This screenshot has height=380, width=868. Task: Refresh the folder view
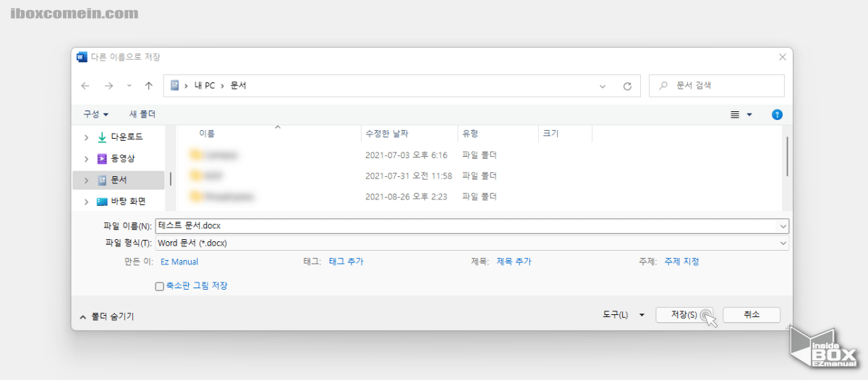[627, 85]
